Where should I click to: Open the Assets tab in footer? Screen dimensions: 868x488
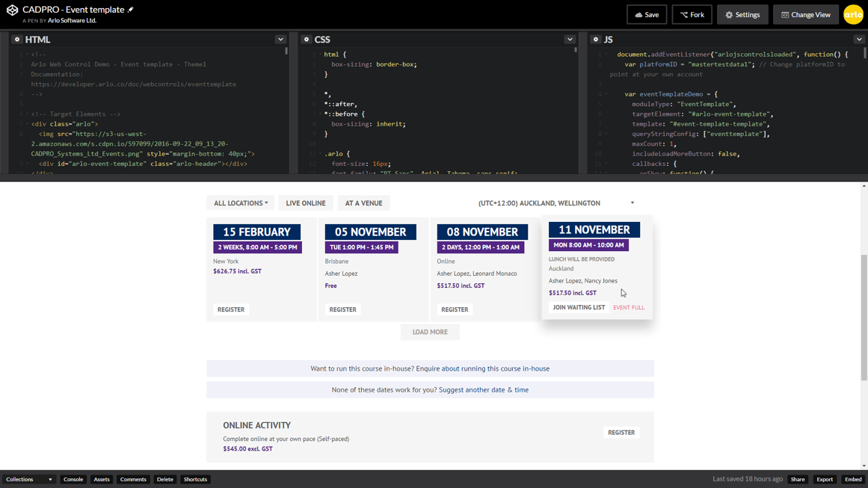tap(102, 479)
